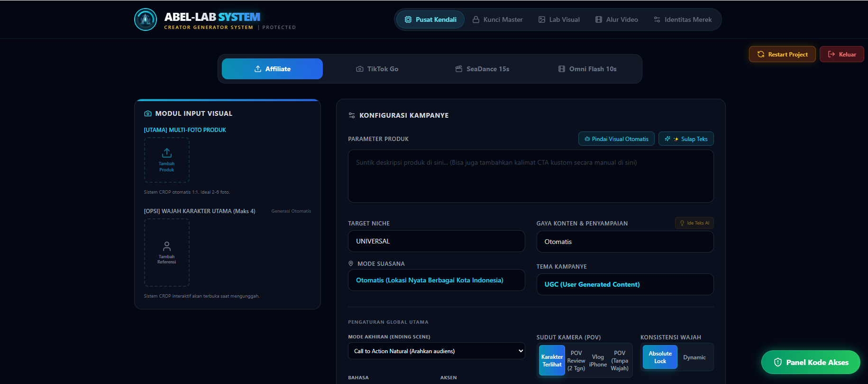Click the camera icon beside Modul Input Visual
868x384 pixels.
pos(148,113)
